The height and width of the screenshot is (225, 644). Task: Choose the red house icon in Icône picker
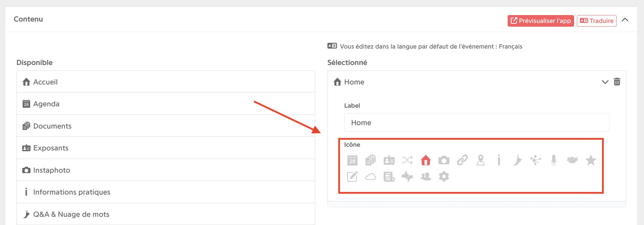(x=425, y=160)
